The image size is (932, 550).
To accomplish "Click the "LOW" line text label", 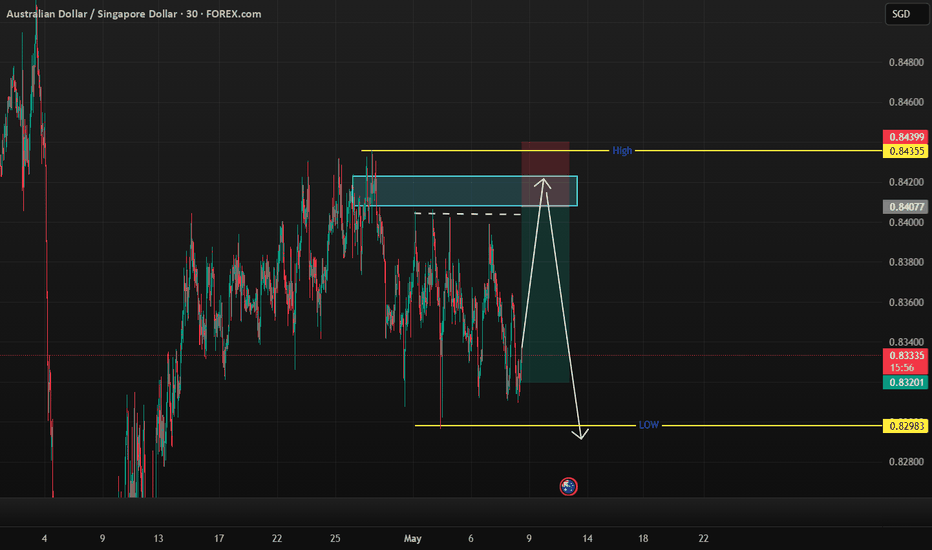I will click(648, 425).
